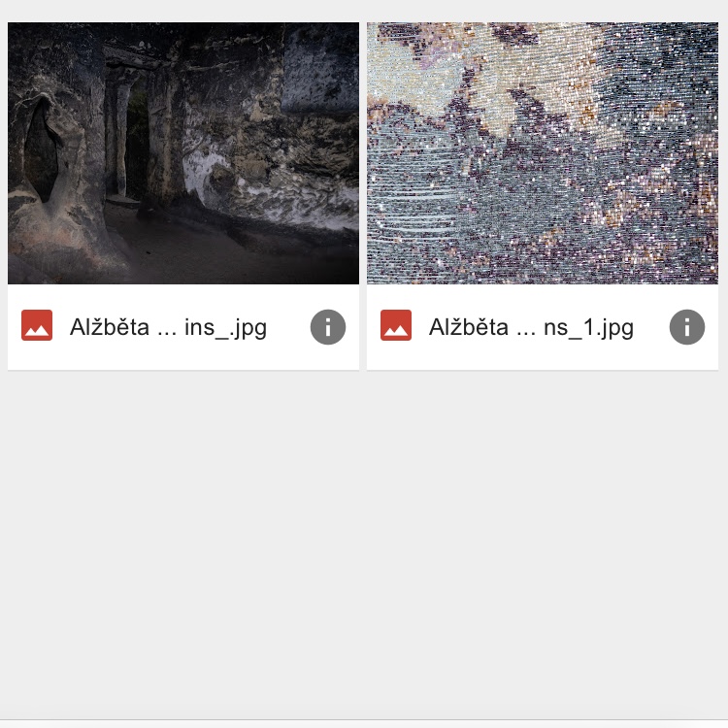Preview the sandstone cave doorway image
The width and height of the screenshot is (728, 728).
coord(183,153)
